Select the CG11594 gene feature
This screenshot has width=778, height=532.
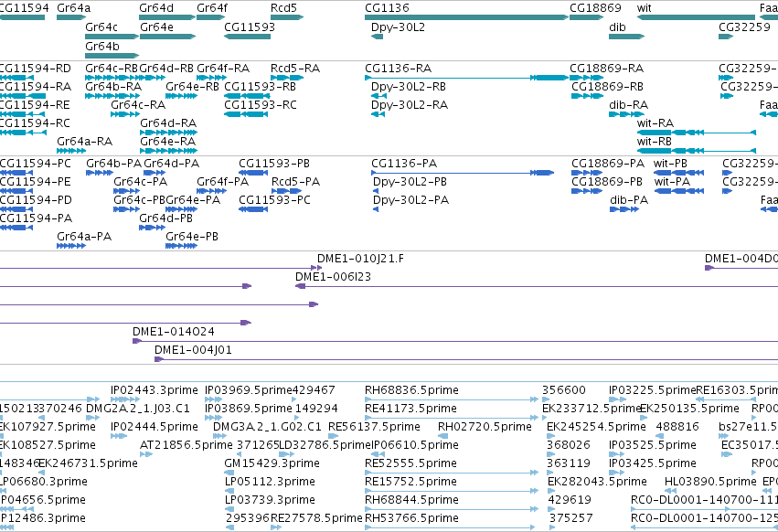[x=22, y=17]
